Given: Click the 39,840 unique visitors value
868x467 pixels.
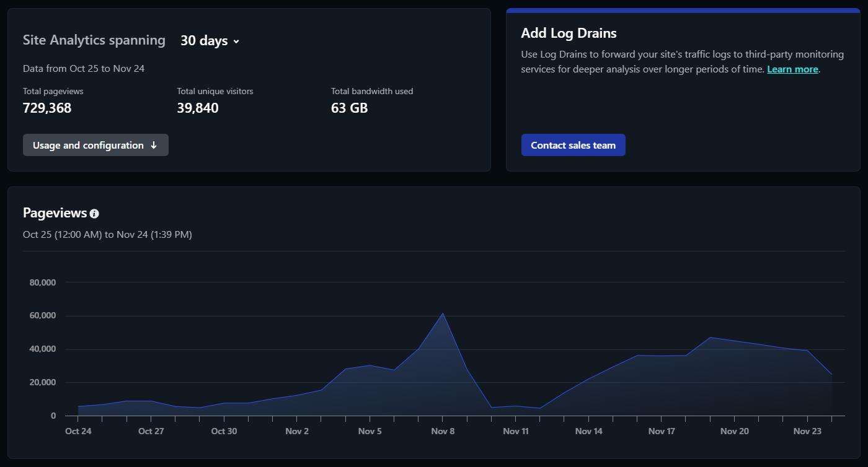Looking at the screenshot, I should pos(198,108).
